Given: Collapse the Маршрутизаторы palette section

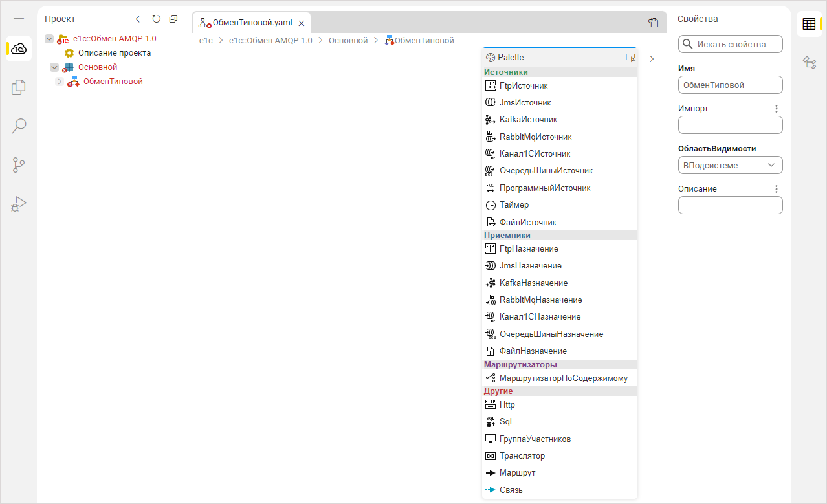Looking at the screenshot, I should coord(560,365).
